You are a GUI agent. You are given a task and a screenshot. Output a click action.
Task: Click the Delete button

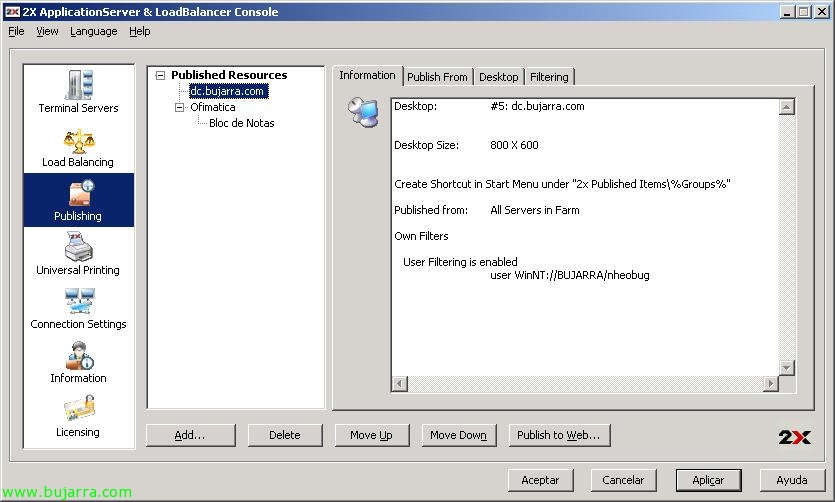pyautogui.click(x=285, y=435)
